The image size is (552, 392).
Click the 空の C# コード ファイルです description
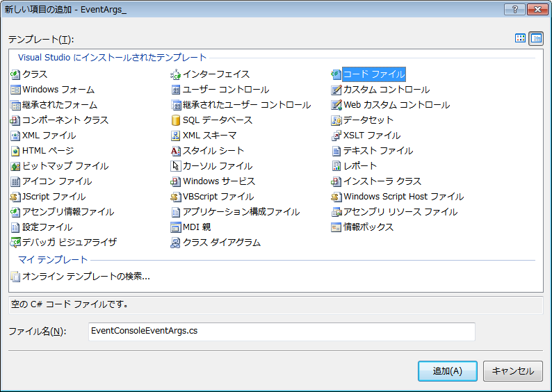(70, 304)
